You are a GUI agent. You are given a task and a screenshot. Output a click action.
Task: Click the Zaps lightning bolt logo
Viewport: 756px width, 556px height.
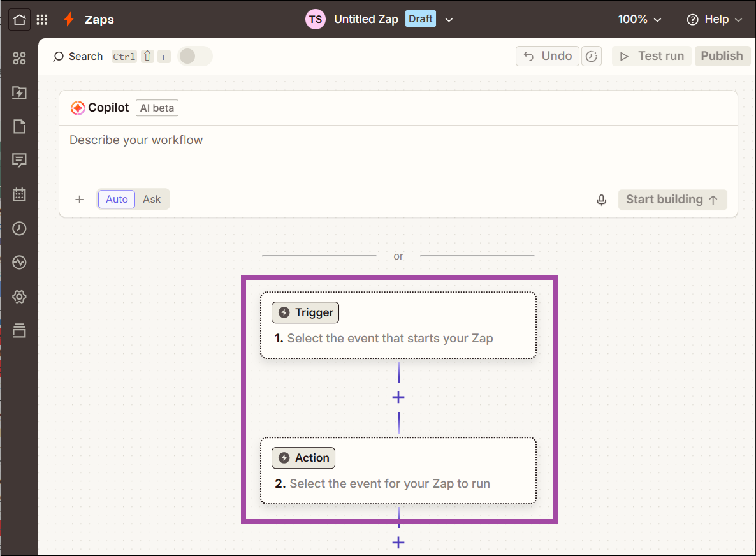[x=69, y=19]
